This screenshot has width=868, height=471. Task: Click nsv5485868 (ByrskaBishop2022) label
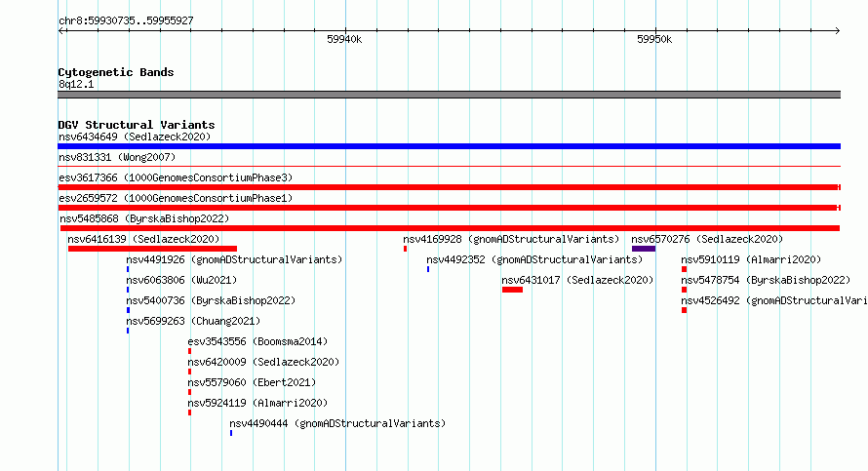coord(144,218)
